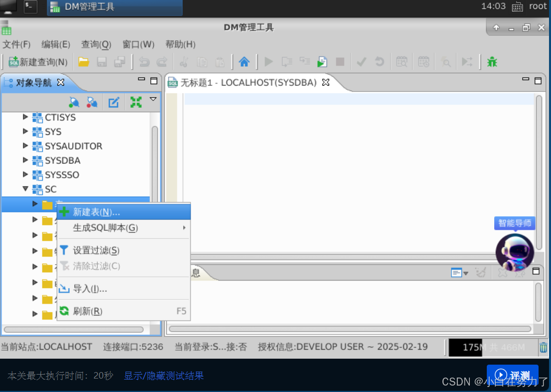Open the 文件(F) menu

(x=16, y=45)
